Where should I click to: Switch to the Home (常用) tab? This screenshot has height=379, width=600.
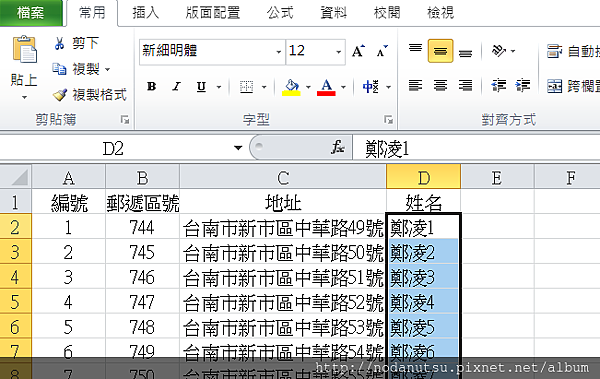tap(92, 13)
